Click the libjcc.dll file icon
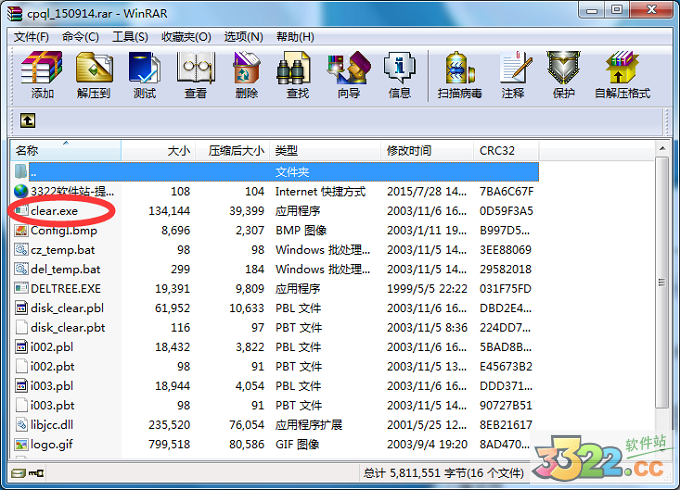Viewport: 680px width, 490px height. 21,425
